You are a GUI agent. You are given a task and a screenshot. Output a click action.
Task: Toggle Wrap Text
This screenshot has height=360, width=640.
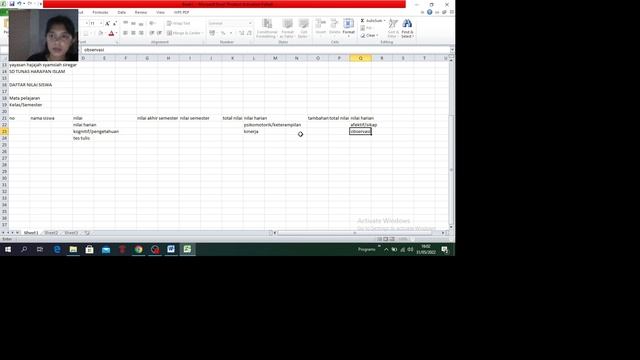[179, 23]
